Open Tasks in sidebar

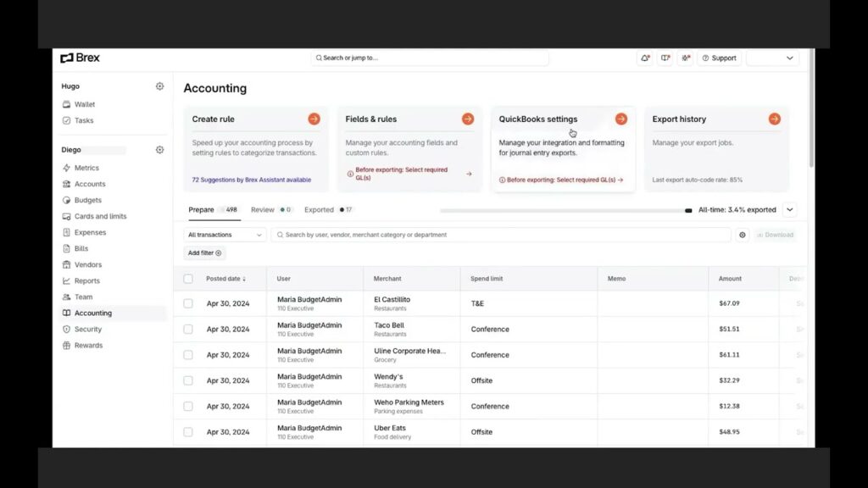[84, 120]
